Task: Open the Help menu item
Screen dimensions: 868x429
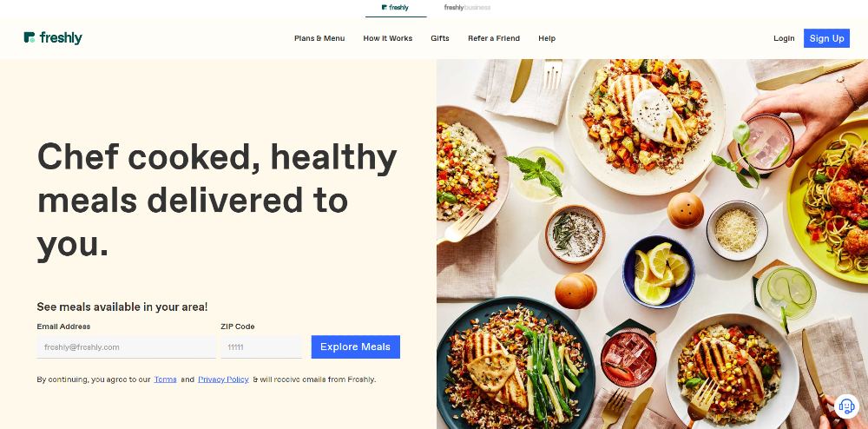Action: (547, 38)
